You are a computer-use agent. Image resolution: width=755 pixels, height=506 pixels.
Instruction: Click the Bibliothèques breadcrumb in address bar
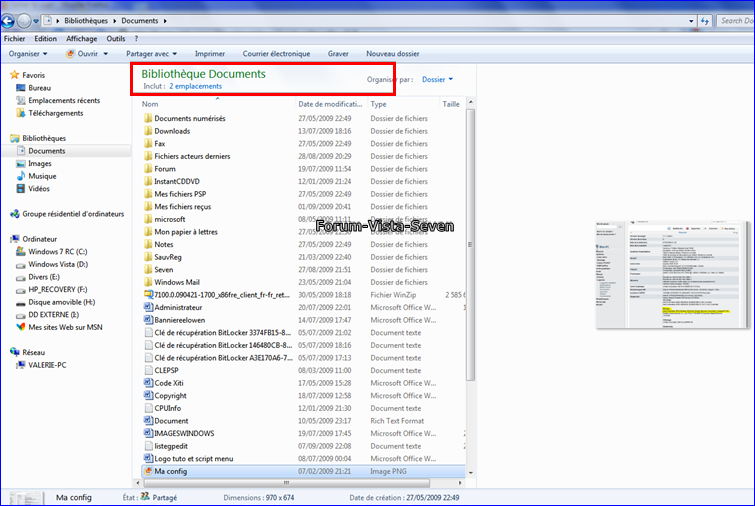click(x=86, y=21)
